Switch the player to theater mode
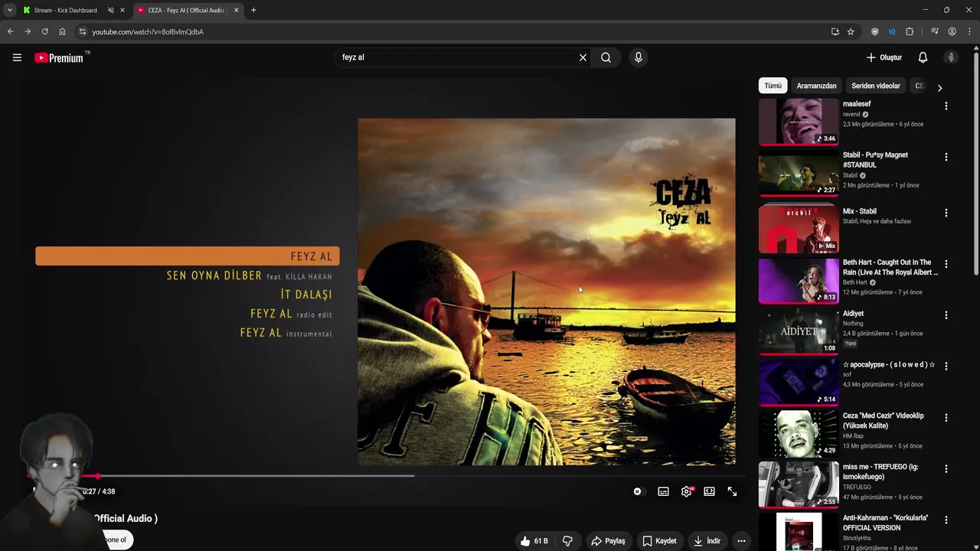This screenshot has height=551, width=980. [x=709, y=491]
